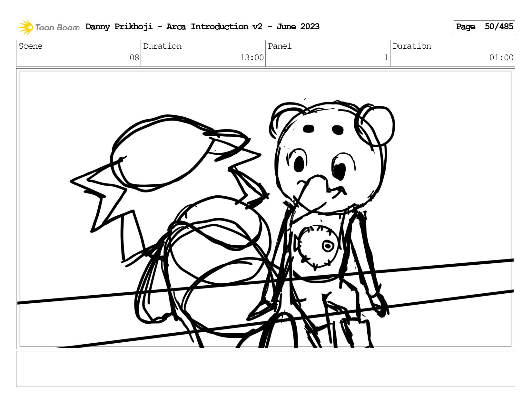Image resolution: width=532 pixels, height=411 pixels.
Task: Click the panel duration value '01:00'
Action: click(501, 58)
